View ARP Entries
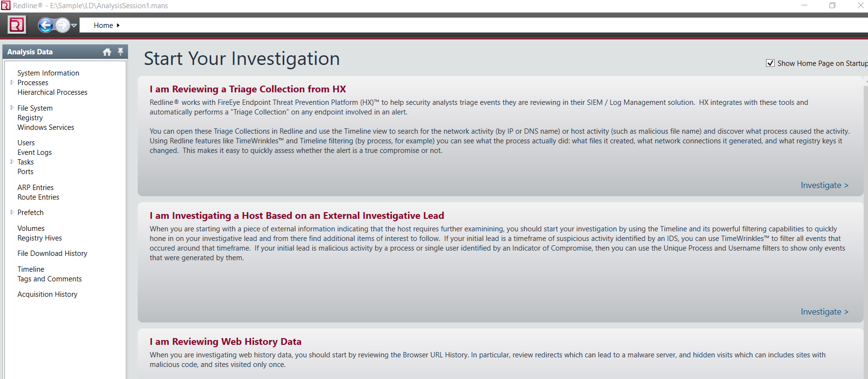 coord(36,188)
